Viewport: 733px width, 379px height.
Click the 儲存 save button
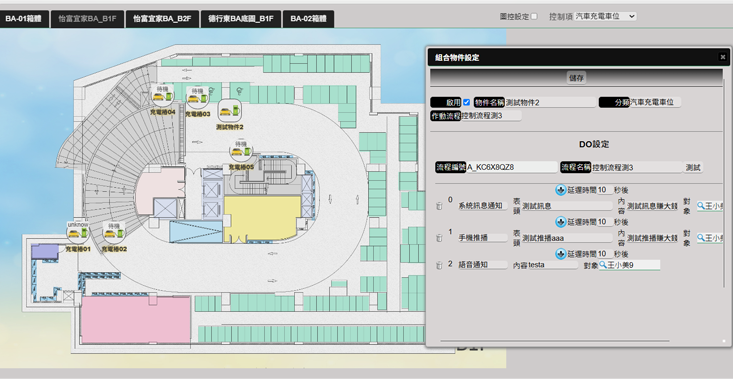(576, 78)
